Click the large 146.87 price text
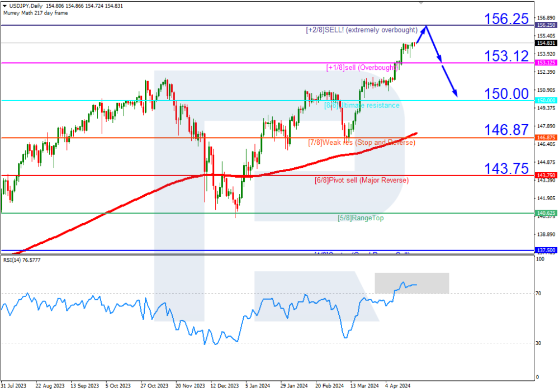The height and width of the screenshot is (392, 559). 506,130
